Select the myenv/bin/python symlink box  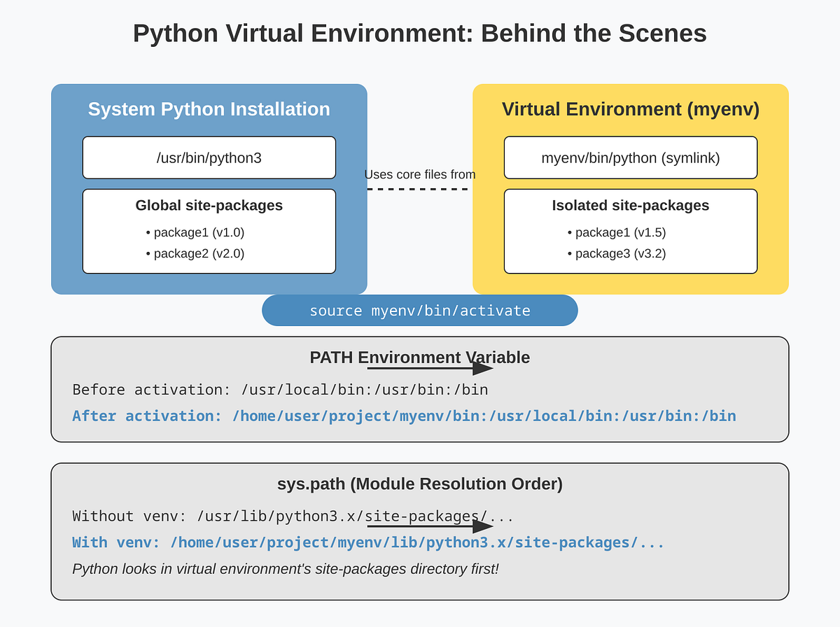pos(629,157)
